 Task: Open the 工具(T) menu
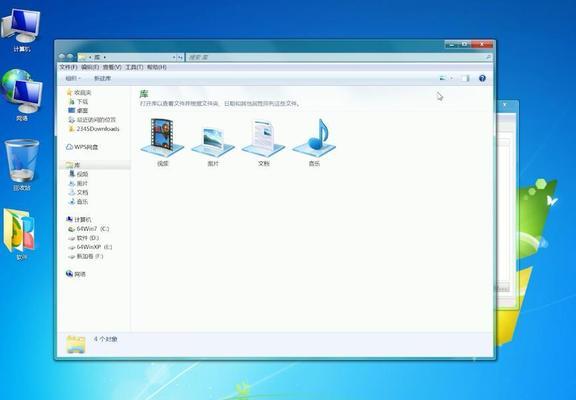[134, 68]
